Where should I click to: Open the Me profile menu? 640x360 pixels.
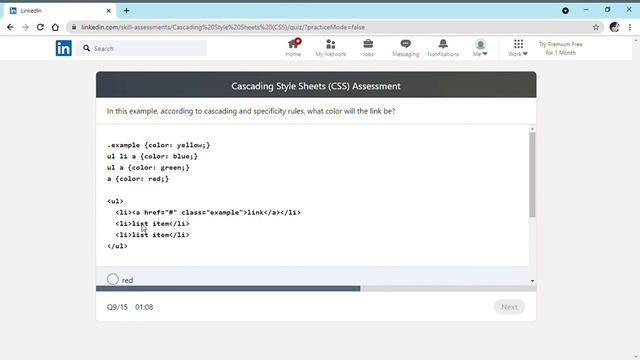click(480, 48)
